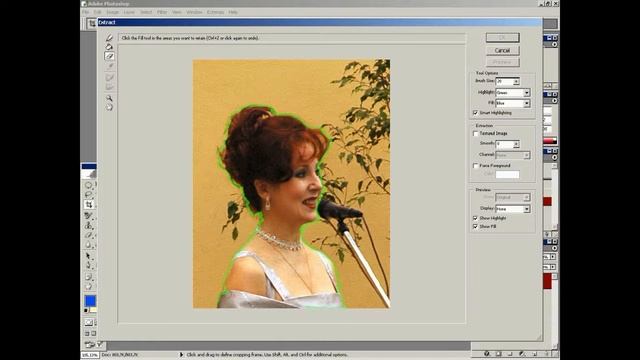Open the Channel dropdown
Screen dimensions: 640x360
tap(527, 155)
